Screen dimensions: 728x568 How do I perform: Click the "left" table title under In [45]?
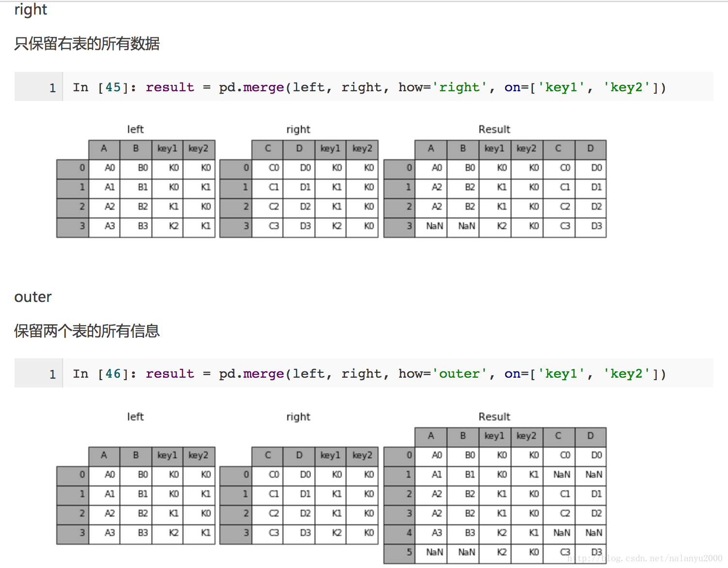(135, 130)
